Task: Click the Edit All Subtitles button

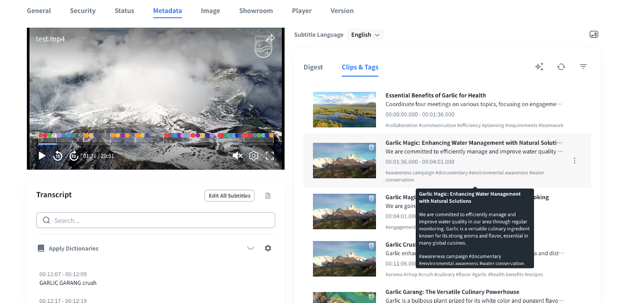Action: click(229, 196)
